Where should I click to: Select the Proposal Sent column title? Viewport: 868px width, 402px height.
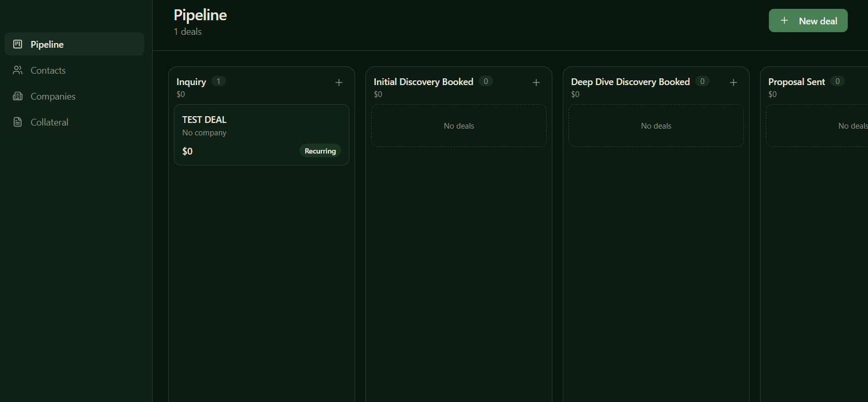[796, 82]
